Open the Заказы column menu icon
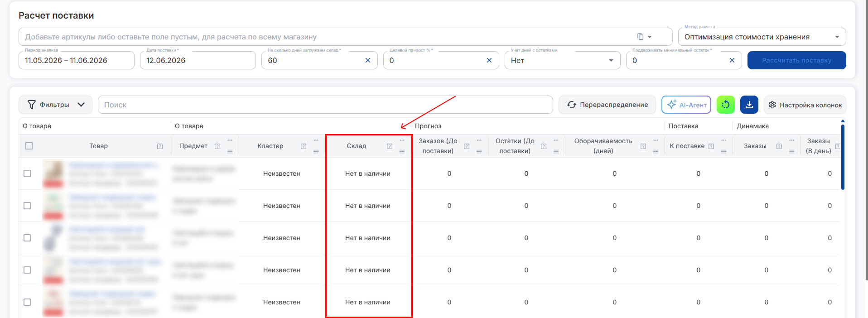This screenshot has height=318, width=868. point(791,151)
